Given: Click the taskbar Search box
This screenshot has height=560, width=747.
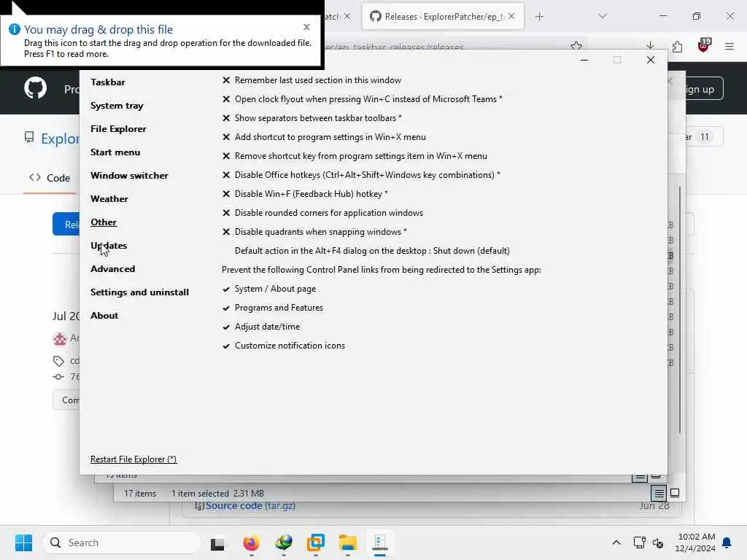Looking at the screenshot, I should point(122,542).
